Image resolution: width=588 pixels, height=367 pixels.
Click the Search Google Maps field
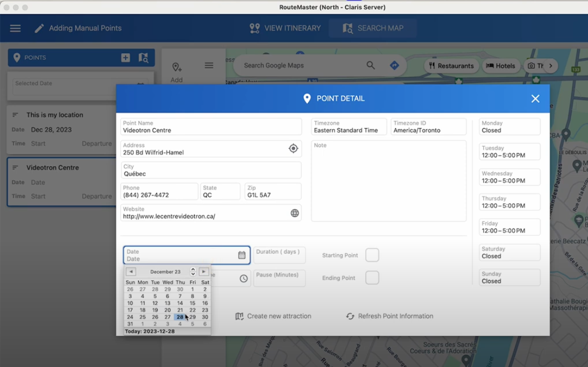pos(300,65)
